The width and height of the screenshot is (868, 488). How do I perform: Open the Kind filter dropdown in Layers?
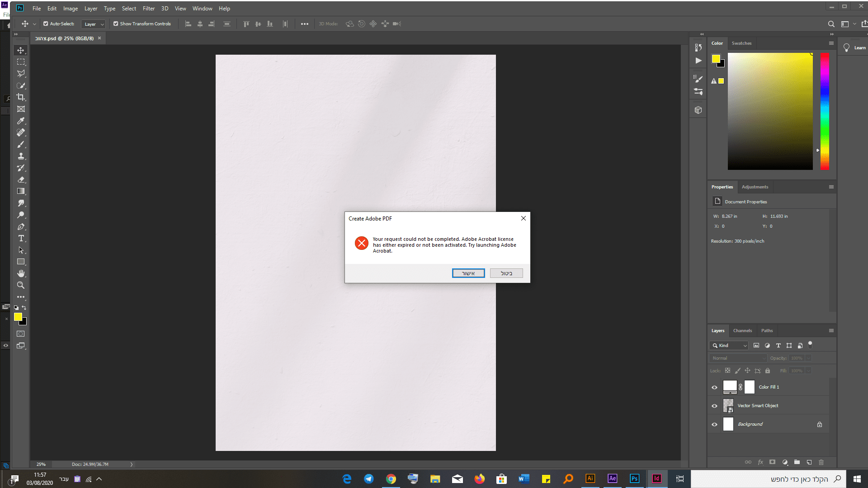(x=730, y=346)
